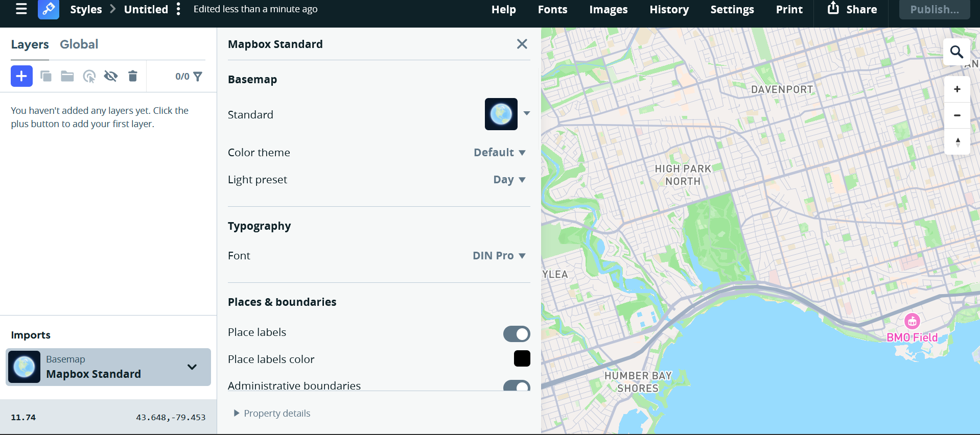Delete layer with trash icon
The width and height of the screenshot is (980, 435).
coord(133,76)
